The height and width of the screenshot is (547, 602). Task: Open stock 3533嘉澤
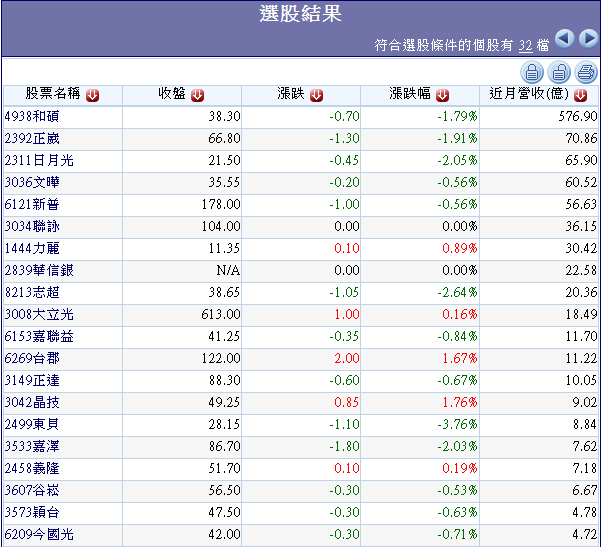[32, 446]
